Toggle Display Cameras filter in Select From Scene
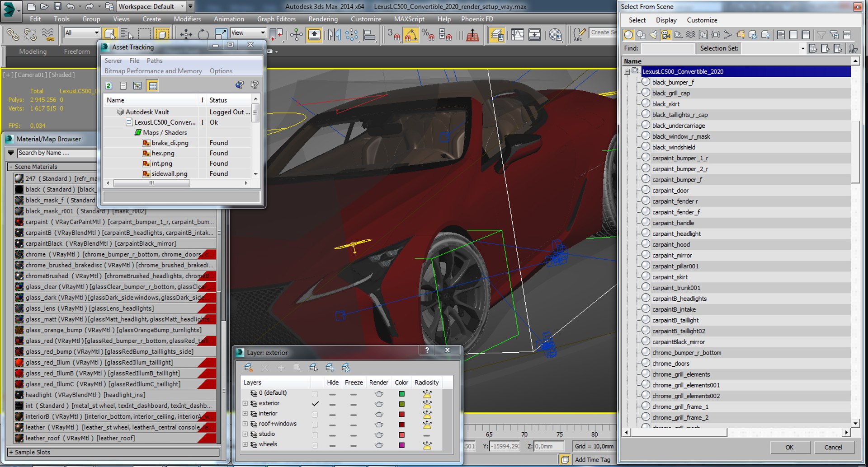The image size is (868, 467). 665,35
